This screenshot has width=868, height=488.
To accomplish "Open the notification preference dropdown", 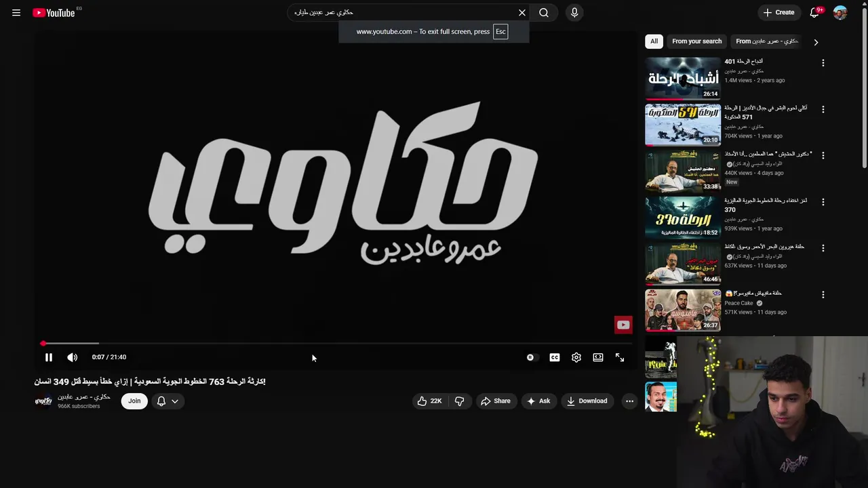I will (x=167, y=401).
